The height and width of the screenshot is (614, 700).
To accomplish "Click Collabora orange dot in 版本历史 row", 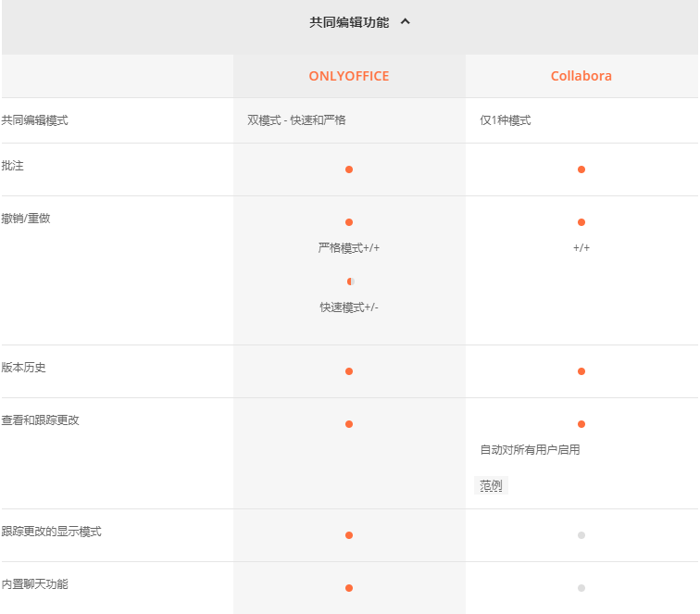I will point(581,371).
